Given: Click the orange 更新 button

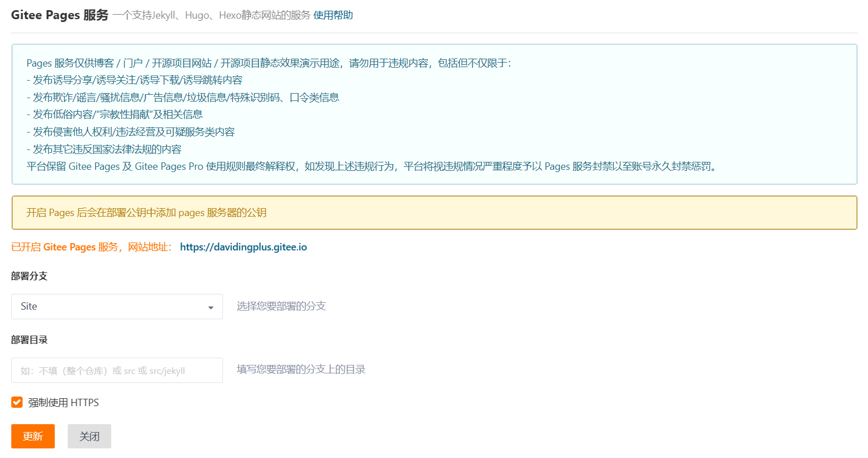Looking at the screenshot, I should [33, 436].
